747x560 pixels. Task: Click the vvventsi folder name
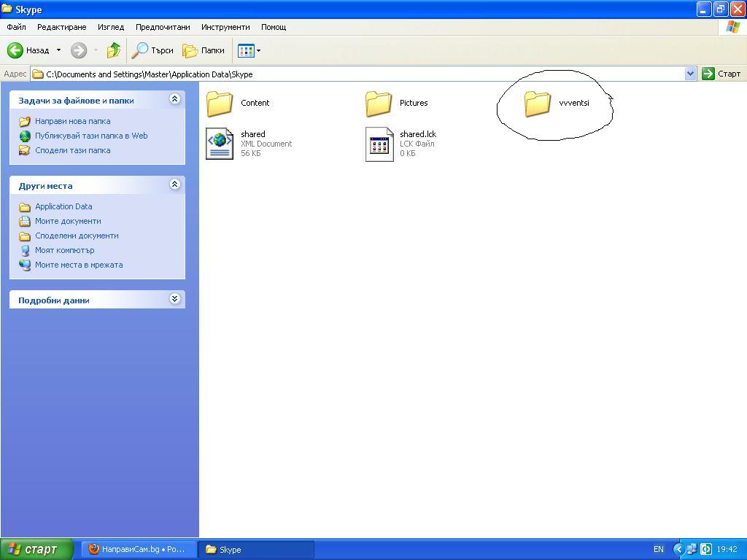tap(574, 103)
